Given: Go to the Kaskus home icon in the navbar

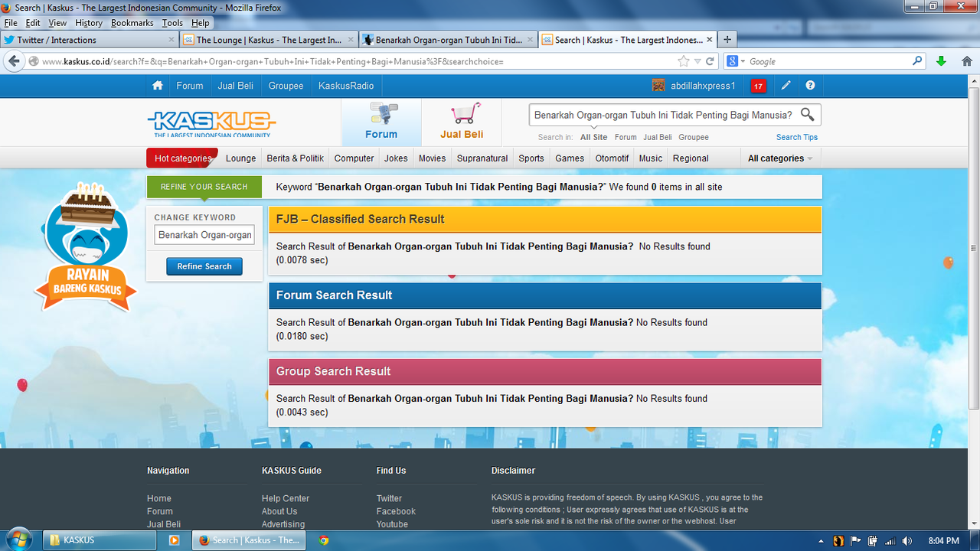Looking at the screenshot, I should [158, 86].
